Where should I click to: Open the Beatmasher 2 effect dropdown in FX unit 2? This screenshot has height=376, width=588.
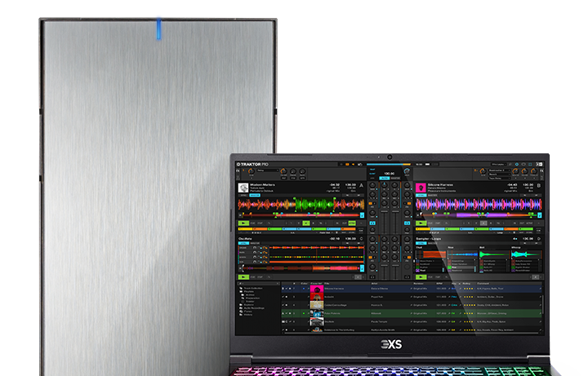click(500, 170)
